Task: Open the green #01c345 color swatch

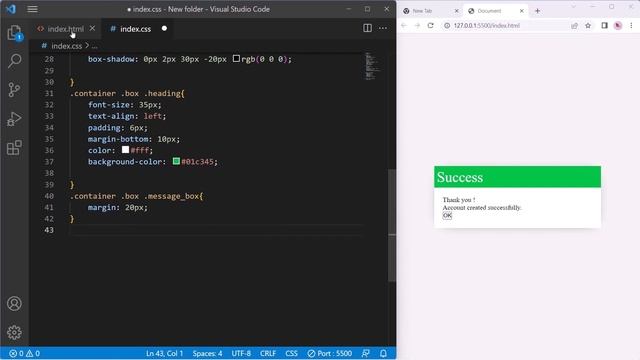Action: pos(176,161)
